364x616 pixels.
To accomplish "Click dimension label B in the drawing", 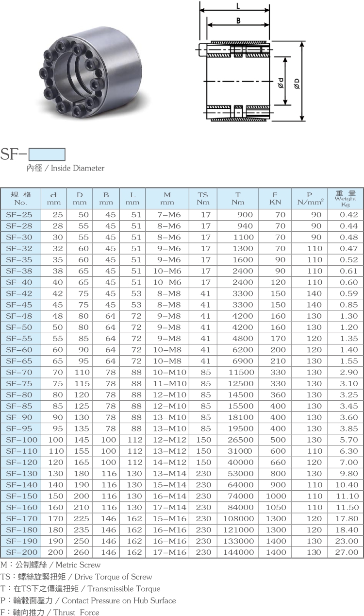I will 239,20.
